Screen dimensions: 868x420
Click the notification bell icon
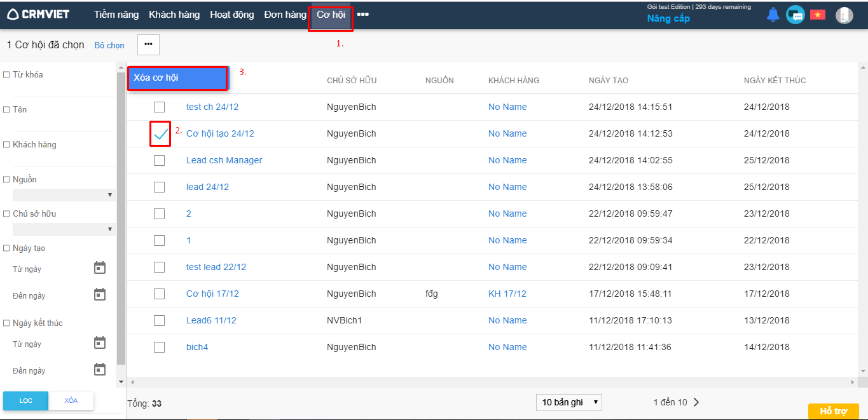(x=773, y=15)
